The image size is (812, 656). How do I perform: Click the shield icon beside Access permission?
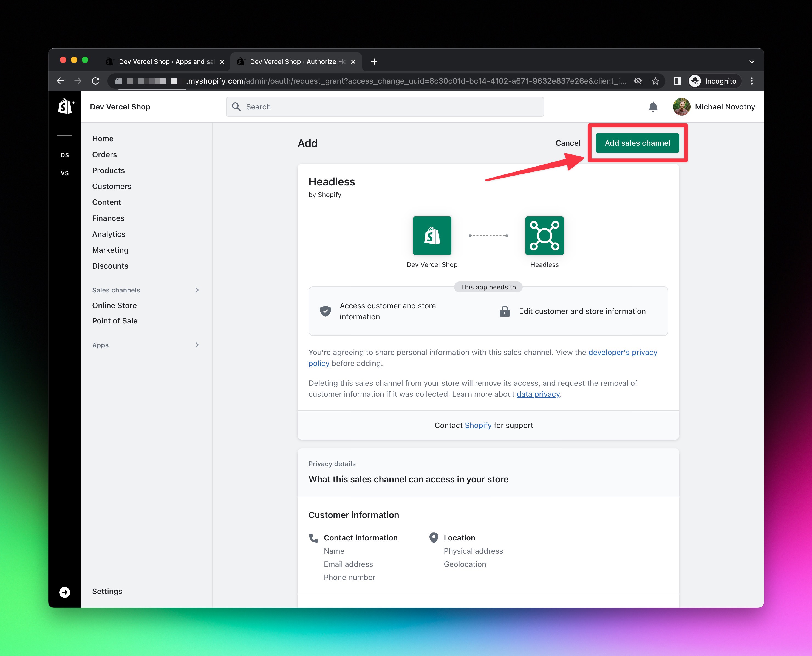click(x=325, y=311)
